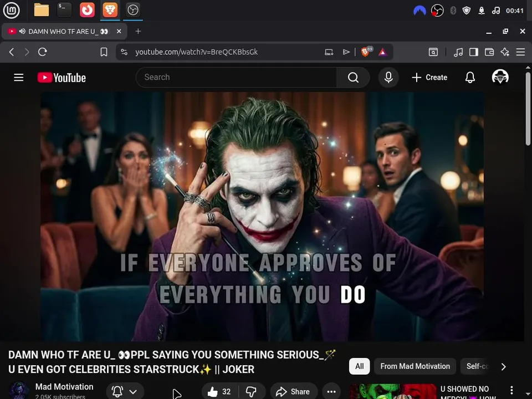Open the Brave playlist music note icon
Image resolution: width=532 pixels, height=399 pixels.
tap(458, 52)
